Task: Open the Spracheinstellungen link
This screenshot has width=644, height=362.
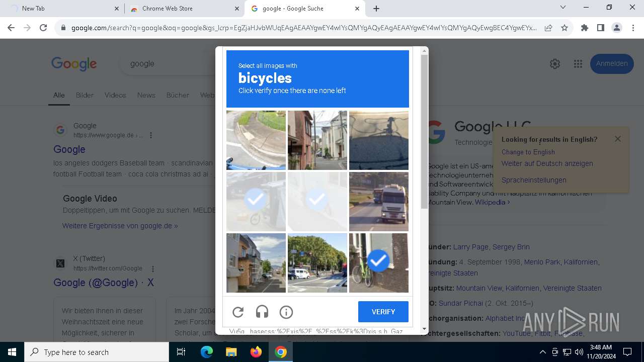Action: (x=534, y=180)
